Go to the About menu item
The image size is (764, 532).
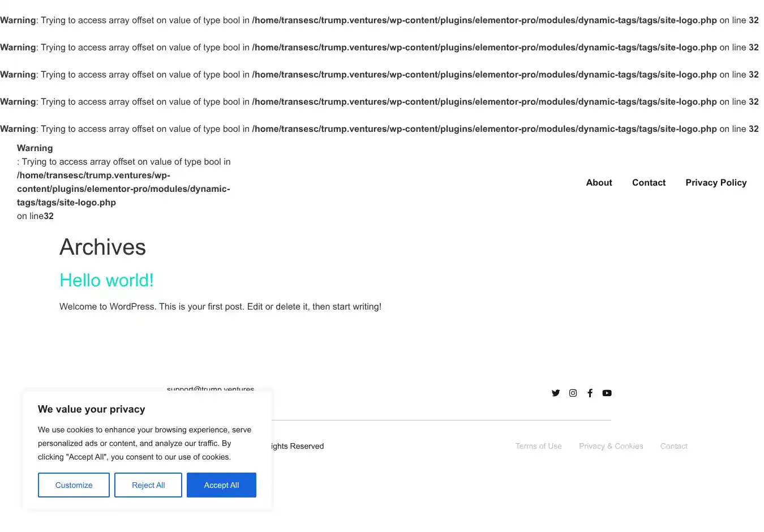click(599, 182)
